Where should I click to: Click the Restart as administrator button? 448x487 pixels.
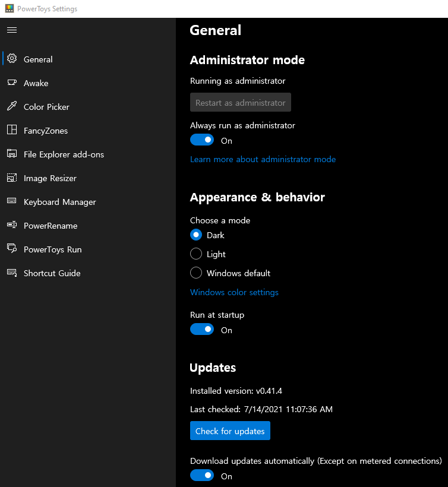coord(241,102)
